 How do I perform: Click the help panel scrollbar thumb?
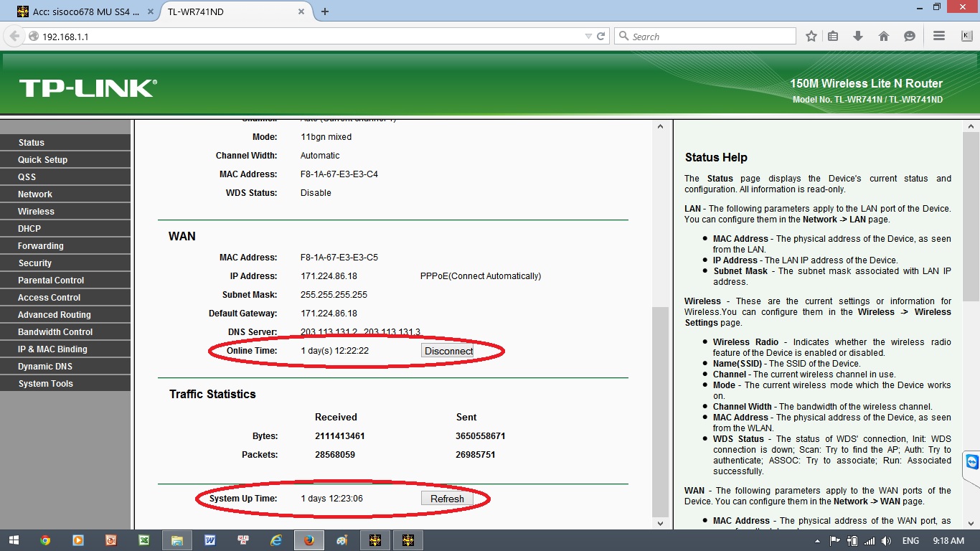click(970, 216)
